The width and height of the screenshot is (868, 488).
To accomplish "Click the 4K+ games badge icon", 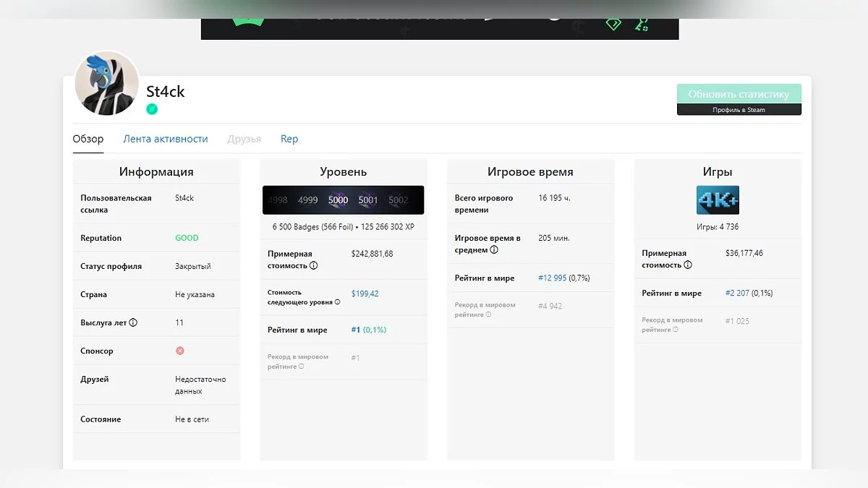I will click(718, 200).
